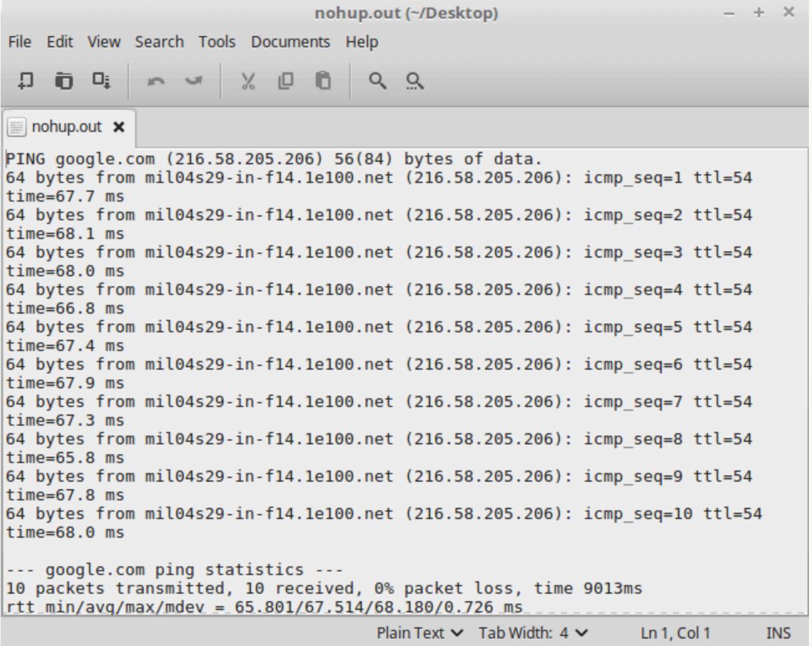
Task: Click the line with icmp_seq=6
Action: [x=379, y=364]
